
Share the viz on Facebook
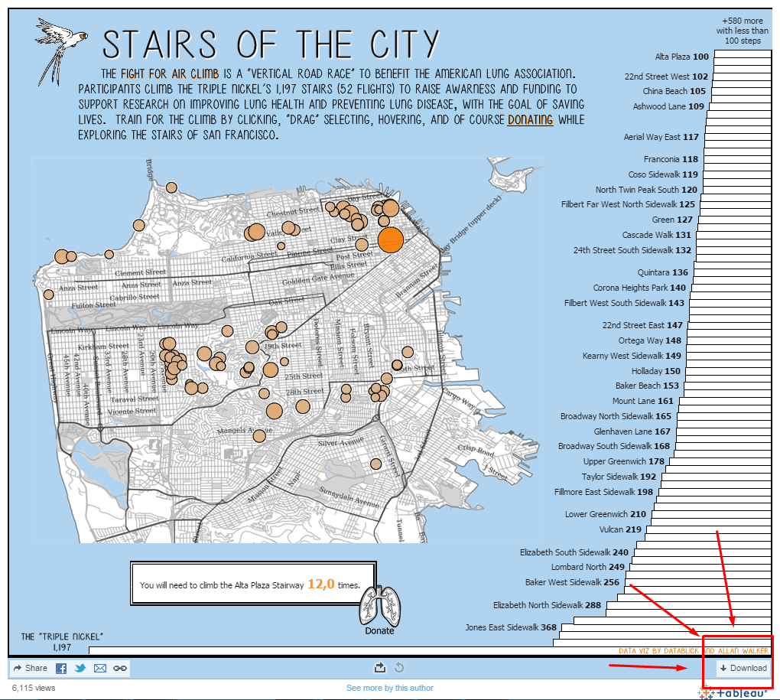(x=61, y=668)
